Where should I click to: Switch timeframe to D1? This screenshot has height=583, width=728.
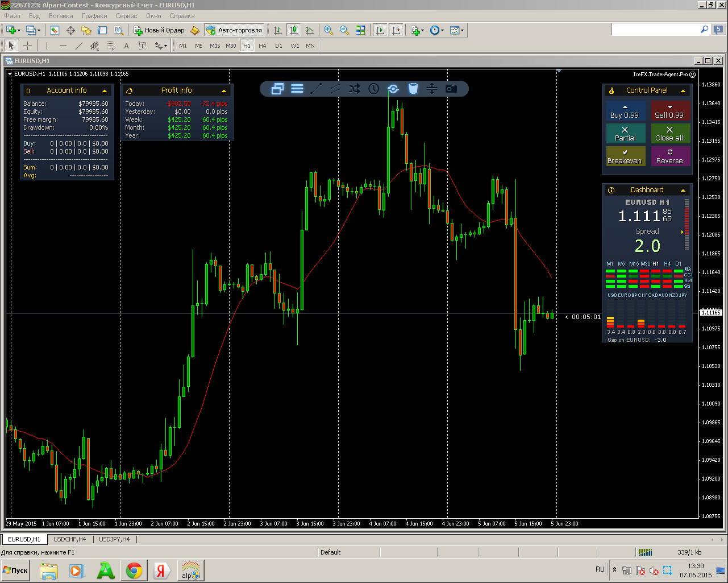tap(278, 46)
